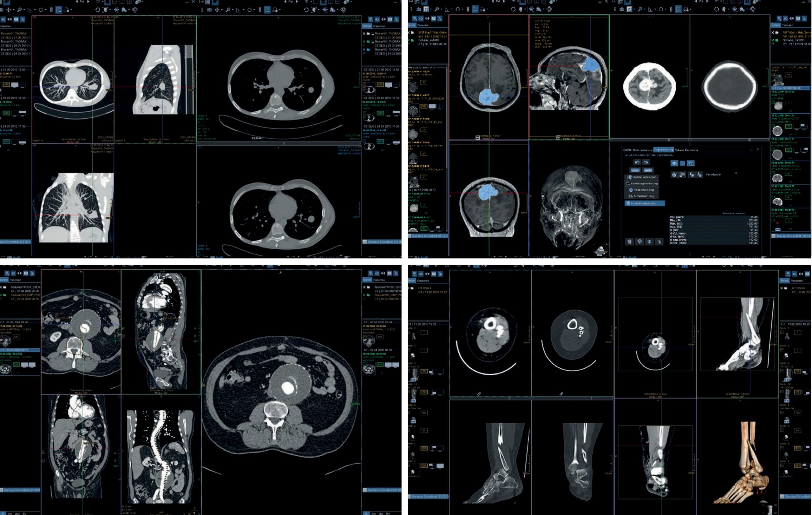
Task: Toggle segmentation visibility eye in Segmentierung dialog
Action: pyautogui.click(x=674, y=163)
